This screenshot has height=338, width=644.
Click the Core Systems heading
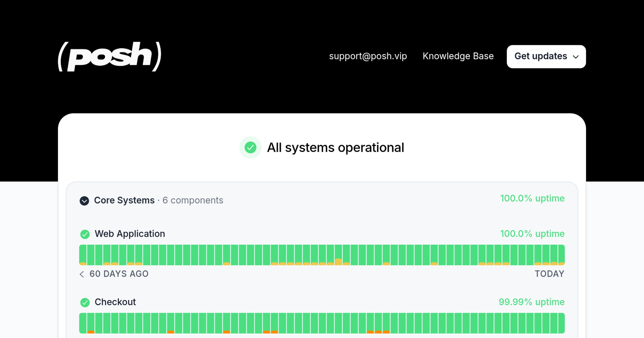[x=124, y=200]
